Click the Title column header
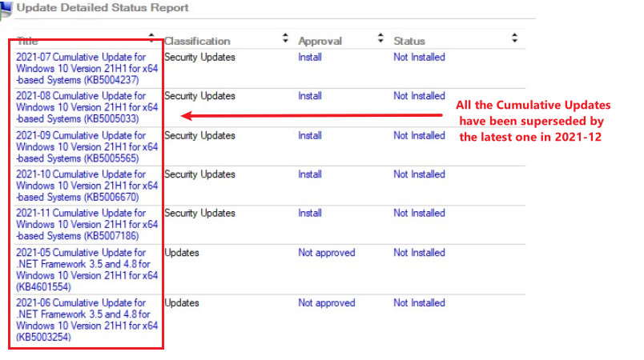Viewport: 644px width, 360px height. (x=27, y=41)
